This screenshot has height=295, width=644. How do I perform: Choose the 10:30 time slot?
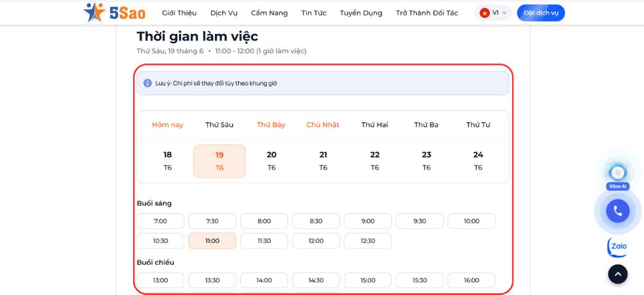[161, 241]
